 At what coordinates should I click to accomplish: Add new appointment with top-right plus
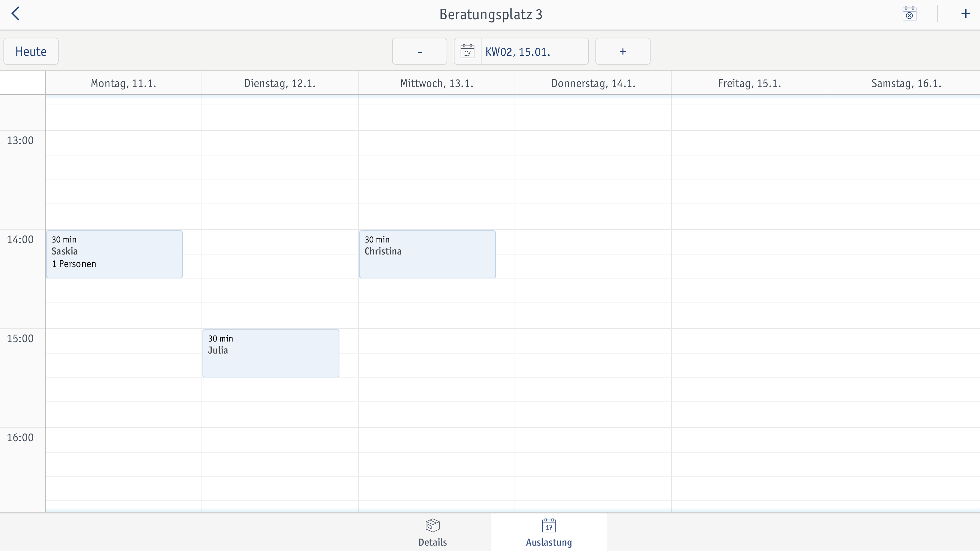coord(966,14)
